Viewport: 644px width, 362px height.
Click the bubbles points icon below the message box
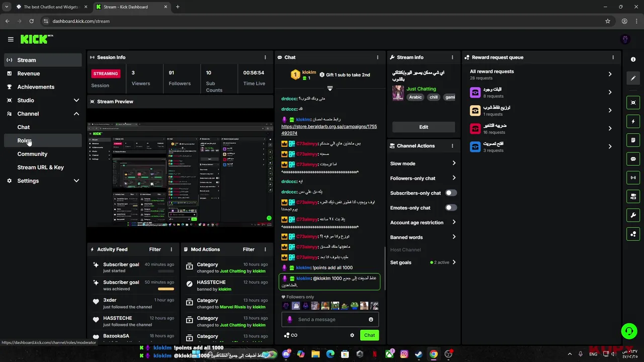click(287, 335)
